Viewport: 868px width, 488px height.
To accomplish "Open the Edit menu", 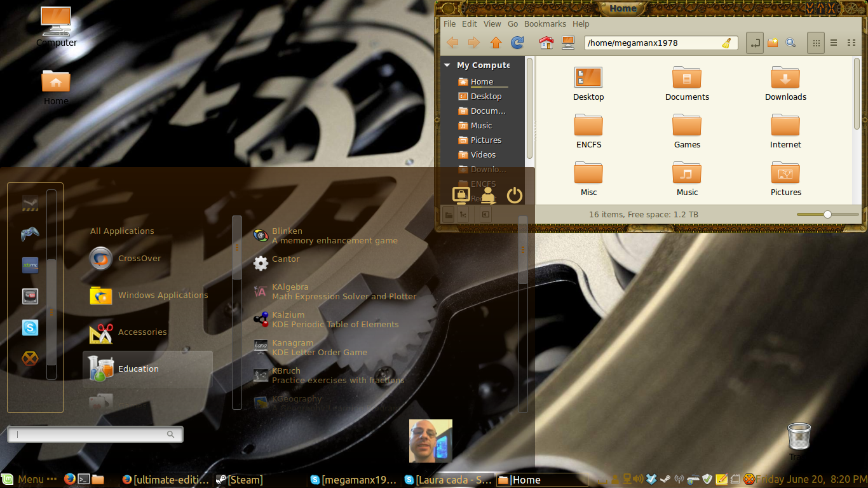I will pyautogui.click(x=470, y=24).
